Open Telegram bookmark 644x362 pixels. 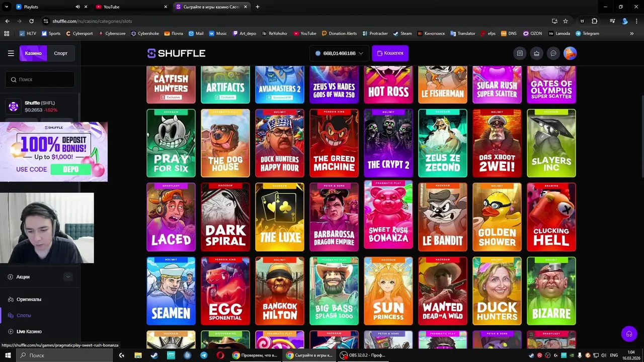[587, 33]
